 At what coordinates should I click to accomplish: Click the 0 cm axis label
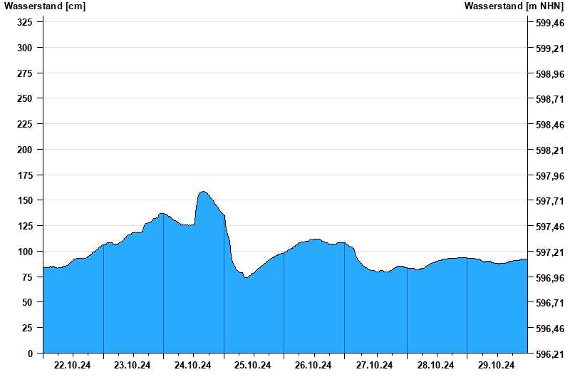(x=30, y=354)
